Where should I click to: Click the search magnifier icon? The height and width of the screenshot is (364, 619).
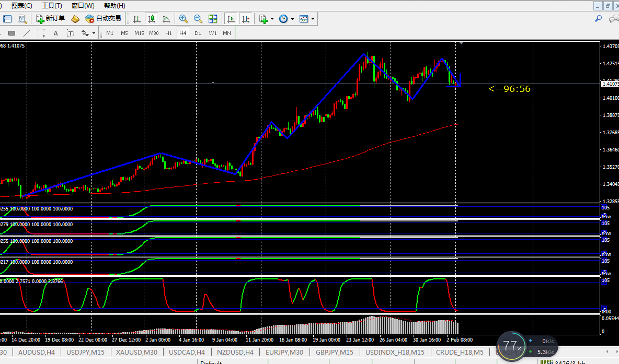599,18
